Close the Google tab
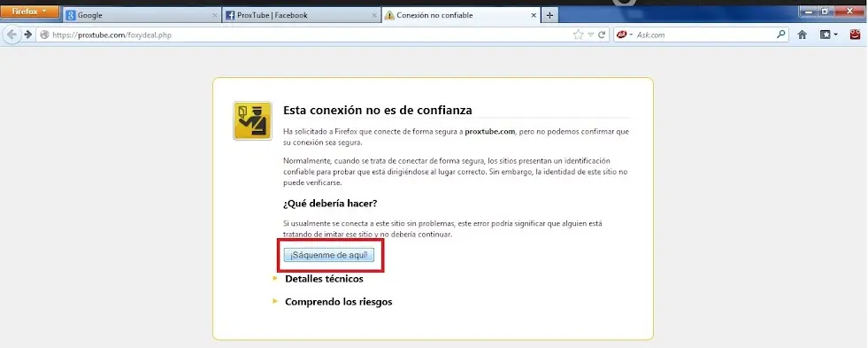Viewport: 868px width, 348px height. (215, 16)
